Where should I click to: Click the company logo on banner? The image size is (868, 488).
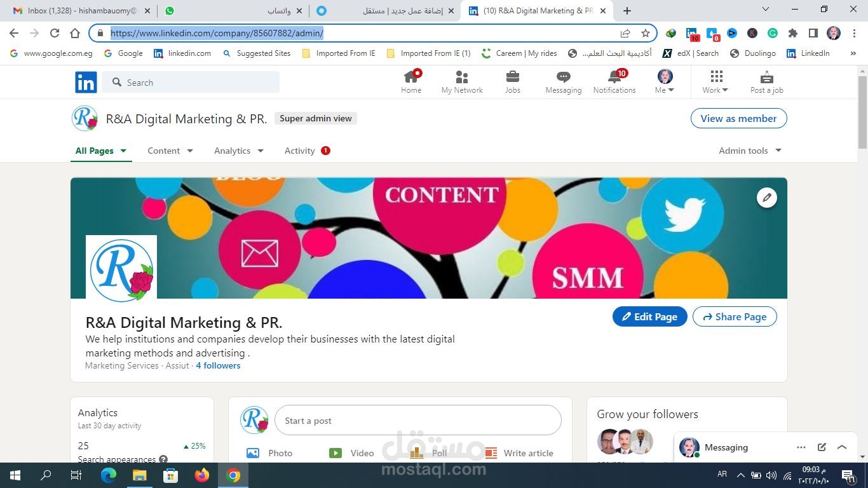tap(121, 268)
